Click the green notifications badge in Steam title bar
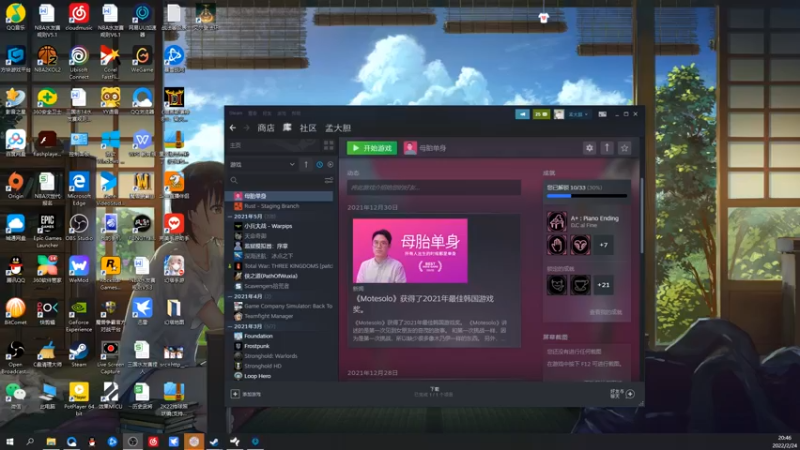800x450 pixels. (x=541, y=114)
